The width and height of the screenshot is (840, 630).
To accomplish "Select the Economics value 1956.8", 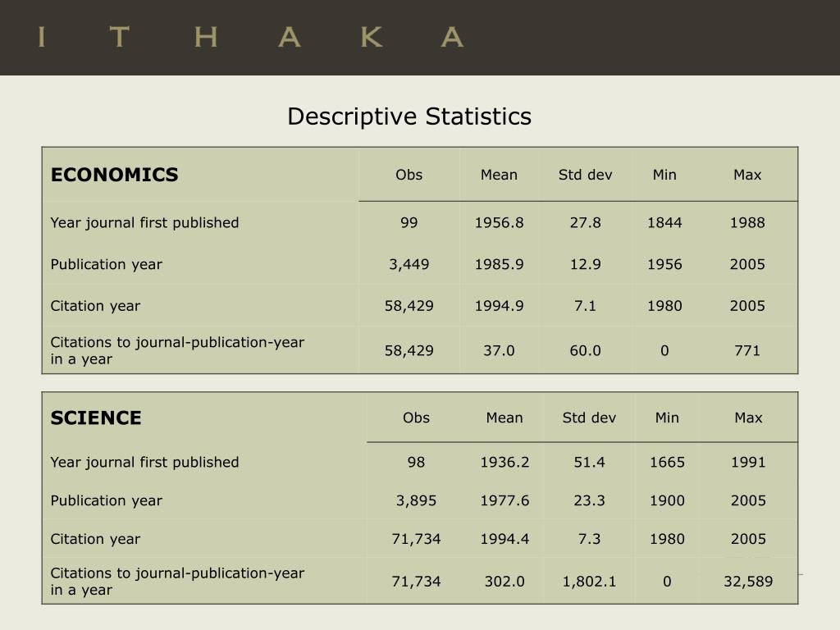I will (499, 222).
